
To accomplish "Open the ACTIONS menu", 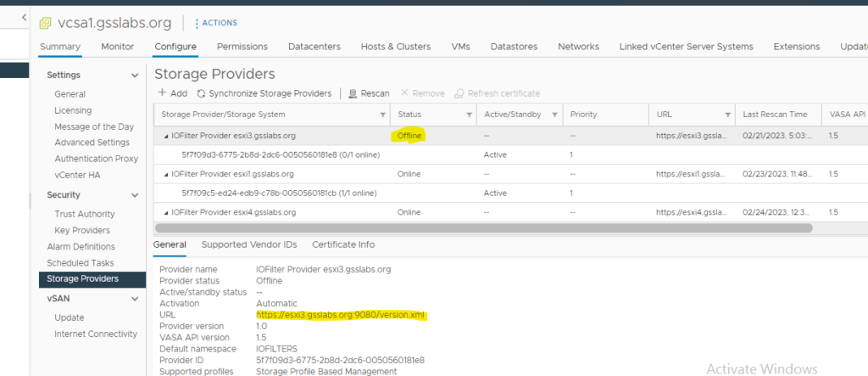I will tap(216, 23).
